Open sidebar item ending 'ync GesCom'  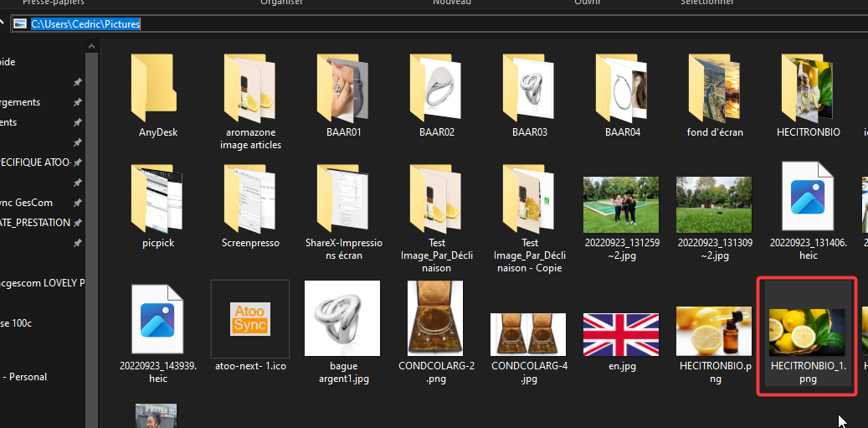tap(27, 203)
